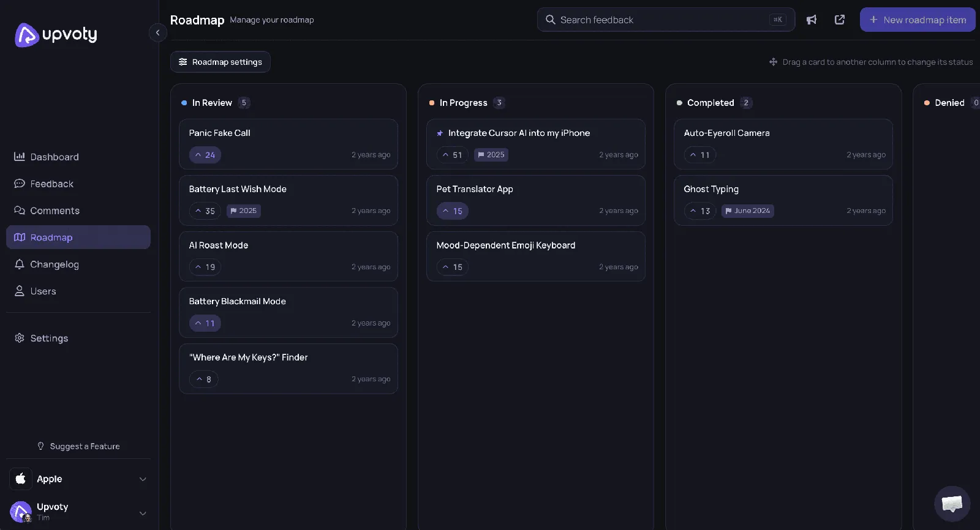Image resolution: width=980 pixels, height=530 pixels.
Task: Click the Upvoty user avatar
Action: tap(21, 512)
